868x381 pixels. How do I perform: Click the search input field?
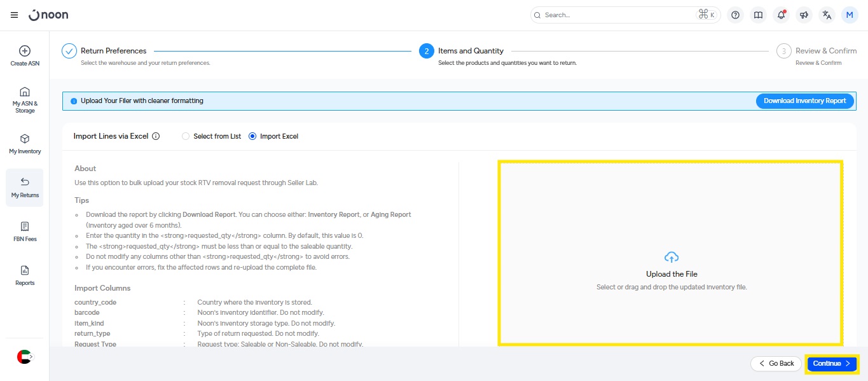pos(617,15)
